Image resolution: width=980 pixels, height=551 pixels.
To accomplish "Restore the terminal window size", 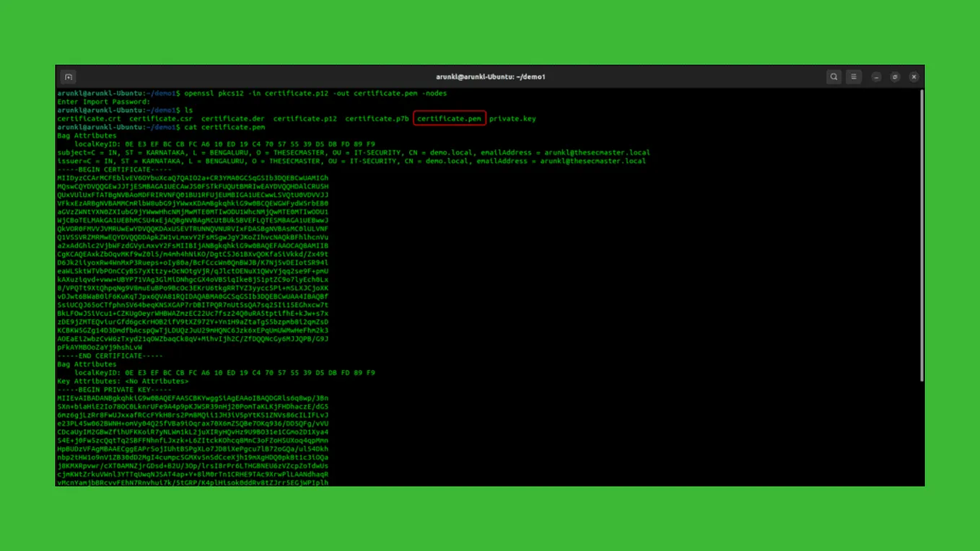I will [x=894, y=76].
